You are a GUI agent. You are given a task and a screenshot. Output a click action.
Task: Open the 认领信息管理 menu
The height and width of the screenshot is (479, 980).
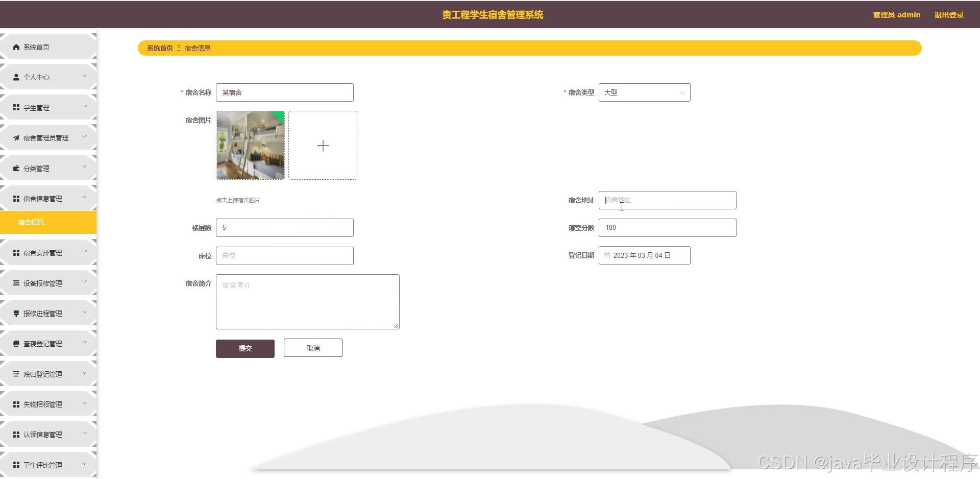(48, 435)
